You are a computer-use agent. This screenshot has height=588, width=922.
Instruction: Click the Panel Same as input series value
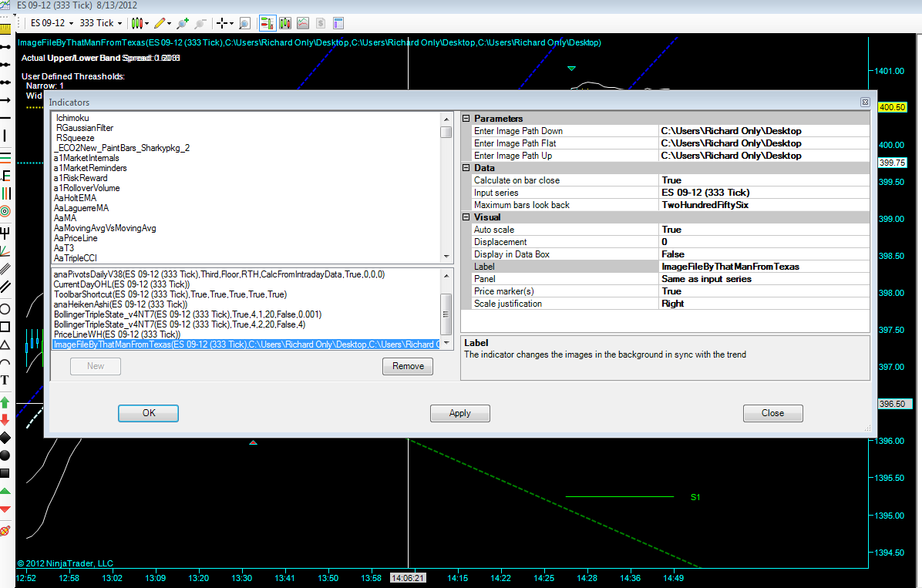pos(764,279)
